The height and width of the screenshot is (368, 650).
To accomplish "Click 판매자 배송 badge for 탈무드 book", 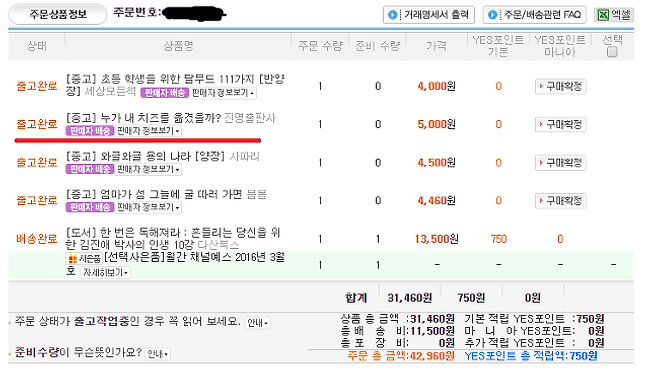I will click(x=165, y=93).
